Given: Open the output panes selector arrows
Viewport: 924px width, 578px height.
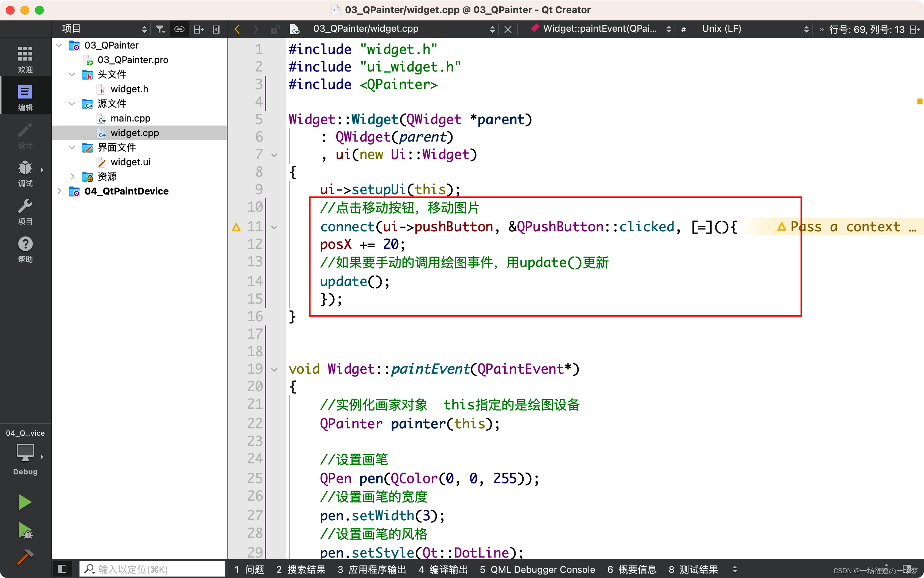Looking at the screenshot, I should (x=734, y=569).
